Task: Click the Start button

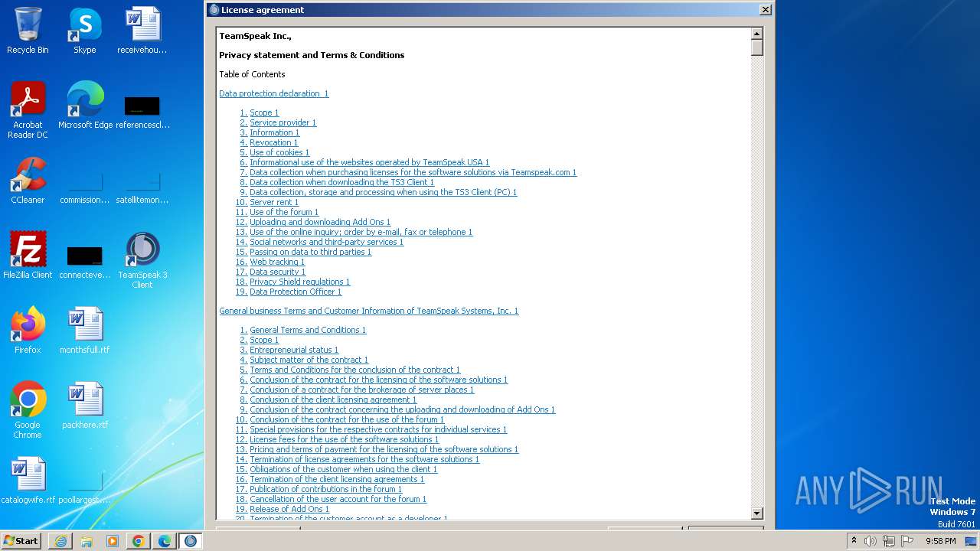Action: click(x=21, y=541)
